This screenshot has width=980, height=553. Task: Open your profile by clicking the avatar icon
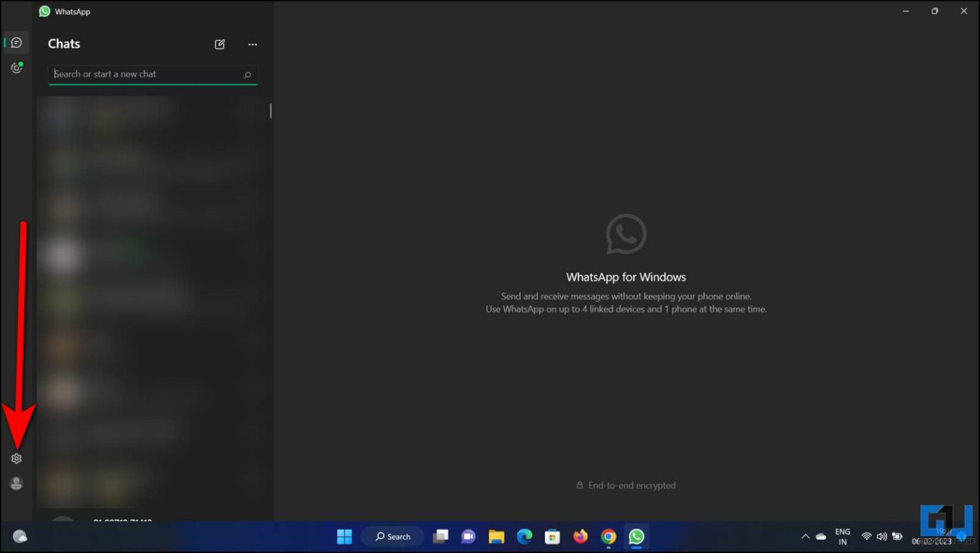click(x=16, y=483)
